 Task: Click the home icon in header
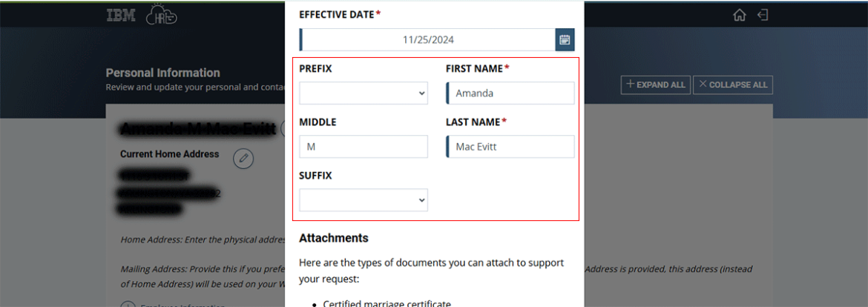pos(739,16)
